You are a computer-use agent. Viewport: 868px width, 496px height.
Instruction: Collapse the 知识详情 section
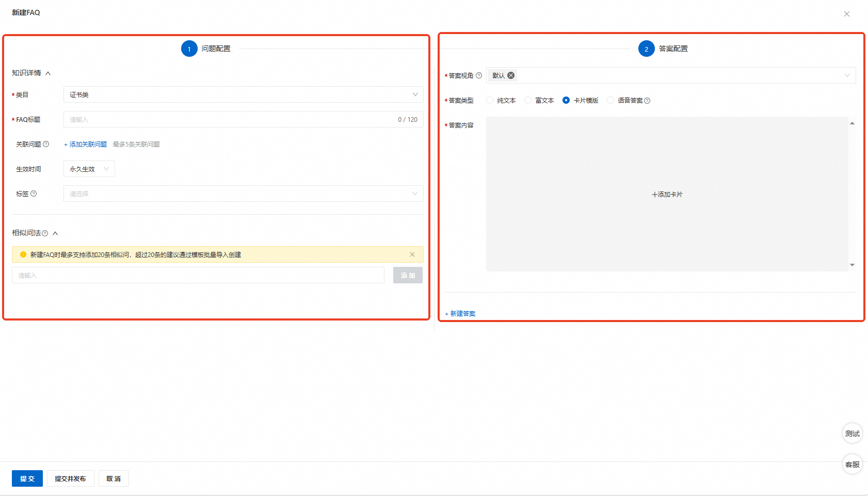point(48,73)
